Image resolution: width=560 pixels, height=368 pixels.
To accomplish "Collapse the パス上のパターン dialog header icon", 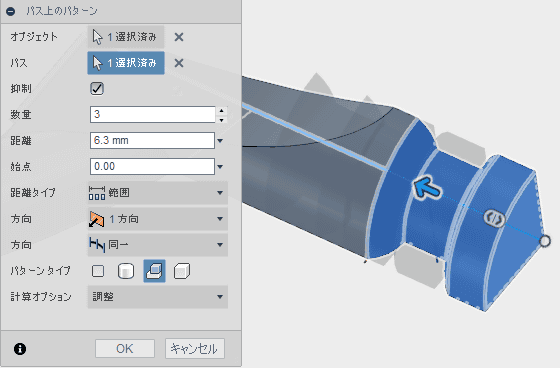I will [x=11, y=11].
